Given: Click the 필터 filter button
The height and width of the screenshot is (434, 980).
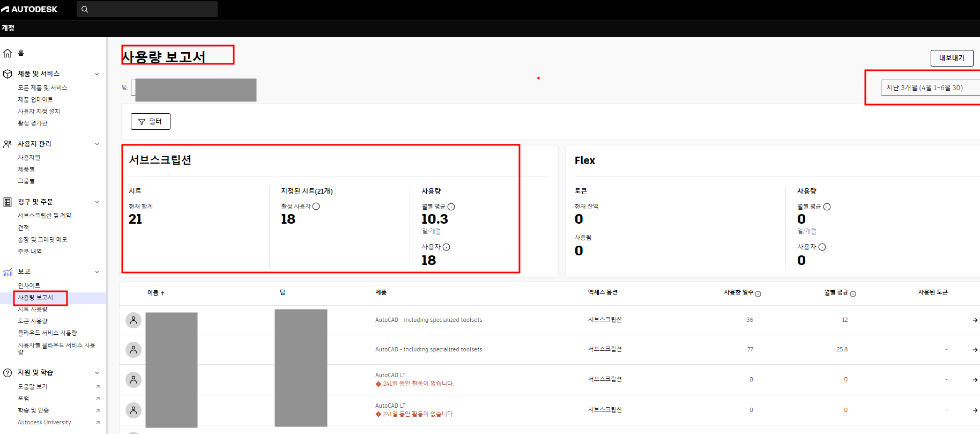Looking at the screenshot, I should click(151, 122).
